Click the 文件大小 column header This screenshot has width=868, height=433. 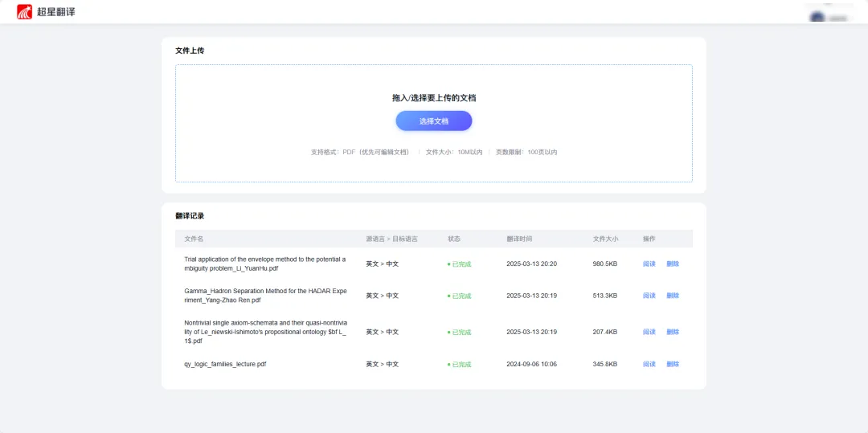[x=605, y=239]
